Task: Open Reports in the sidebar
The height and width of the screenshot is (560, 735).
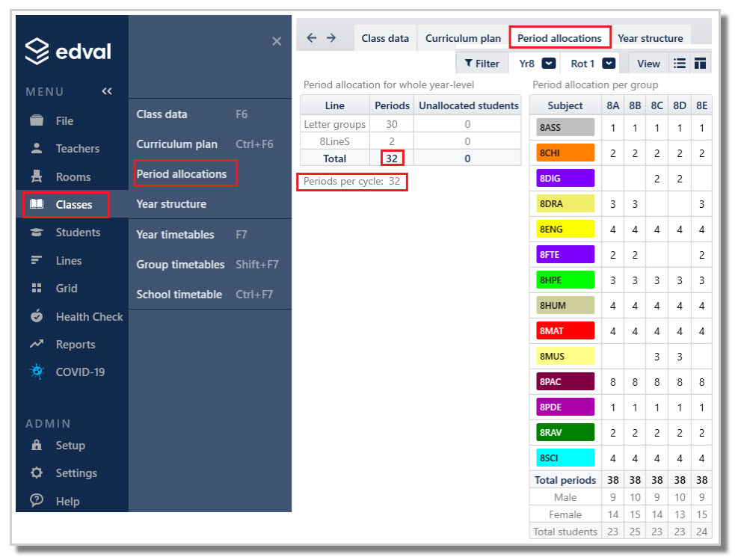Action: [76, 345]
